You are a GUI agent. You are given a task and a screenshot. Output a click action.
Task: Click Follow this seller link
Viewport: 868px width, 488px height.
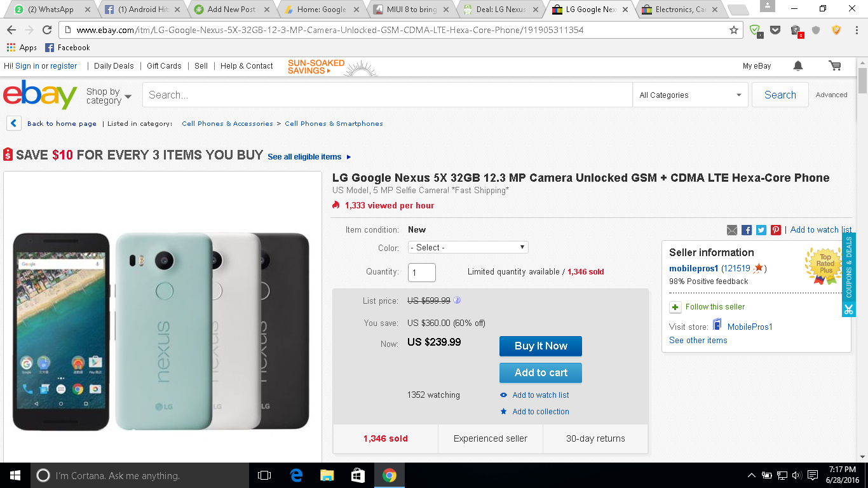[715, 307]
